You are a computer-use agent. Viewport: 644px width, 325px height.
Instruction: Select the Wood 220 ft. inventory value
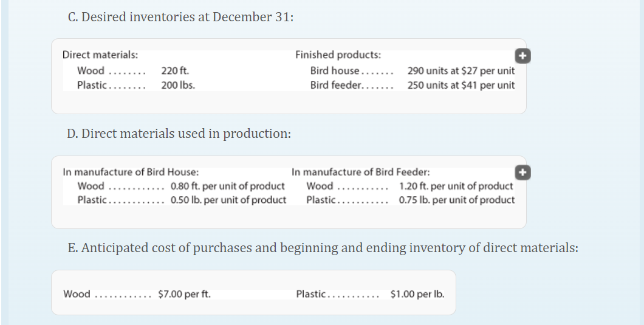pos(175,70)
